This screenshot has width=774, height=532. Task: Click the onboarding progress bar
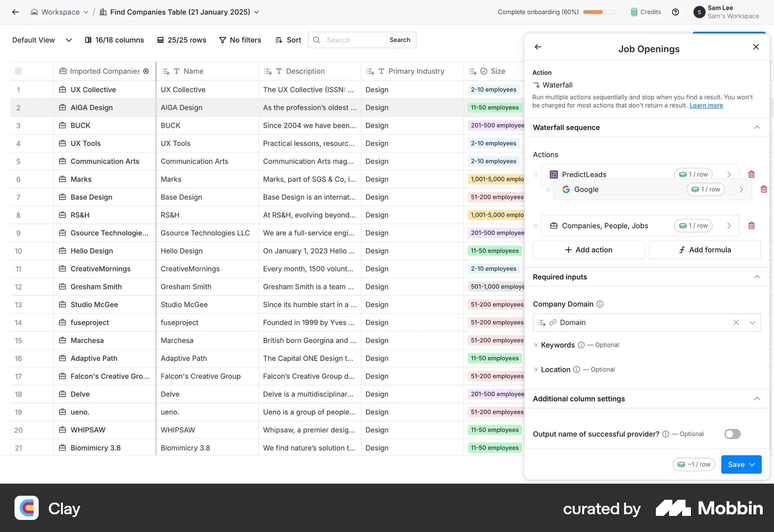coord(599,12)
